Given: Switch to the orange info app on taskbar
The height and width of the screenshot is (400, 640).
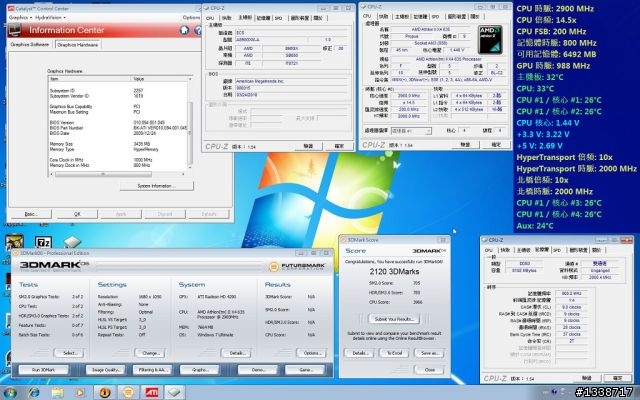Looking at the screenshot, I should tap(104, 393).
